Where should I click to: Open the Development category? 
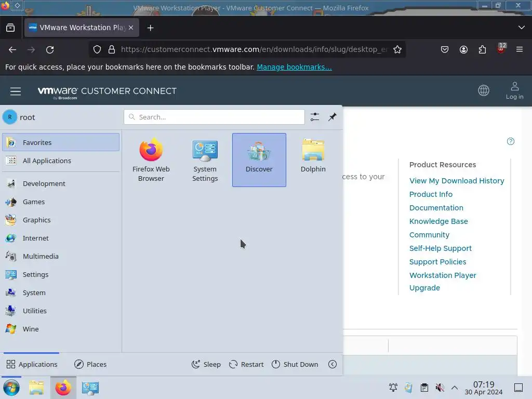point(61,183)
